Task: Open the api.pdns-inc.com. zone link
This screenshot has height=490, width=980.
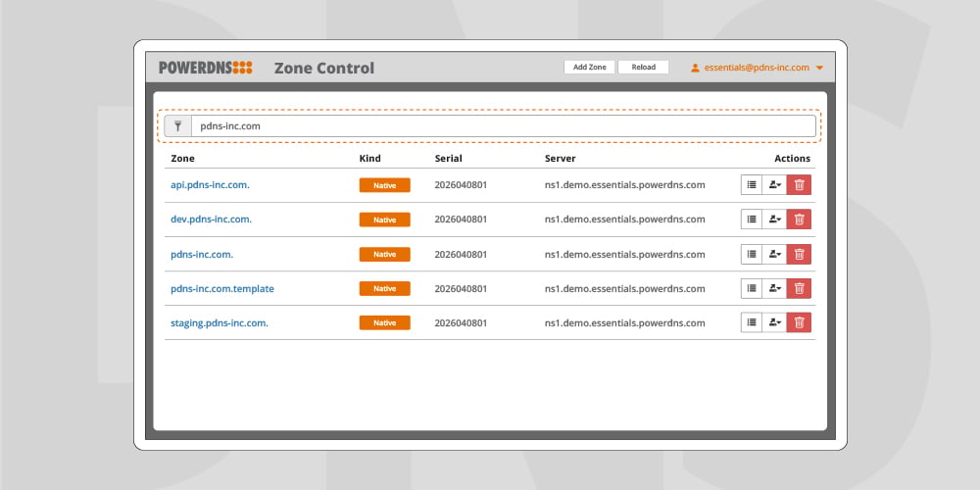Action: [210, 185]
